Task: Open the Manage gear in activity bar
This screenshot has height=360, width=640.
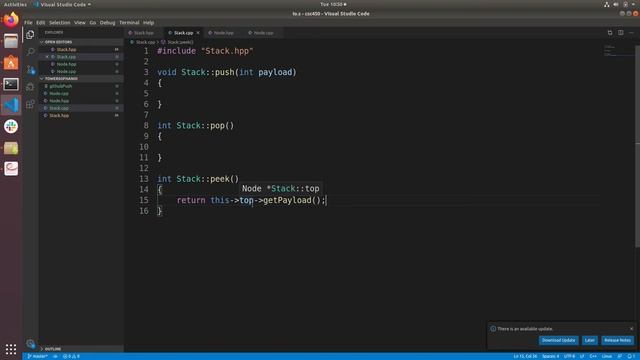Action: click(x=30, y=344)
